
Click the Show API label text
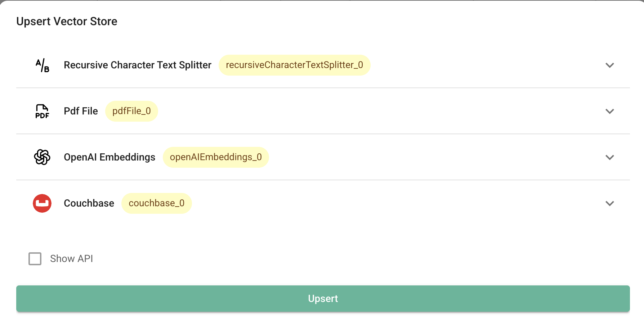[71, 259]
